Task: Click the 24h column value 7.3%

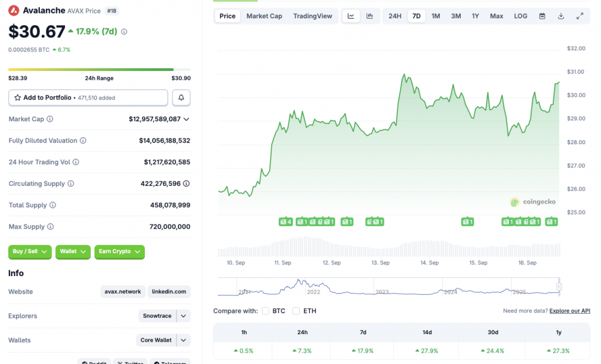Action: (x=302, y=351)
